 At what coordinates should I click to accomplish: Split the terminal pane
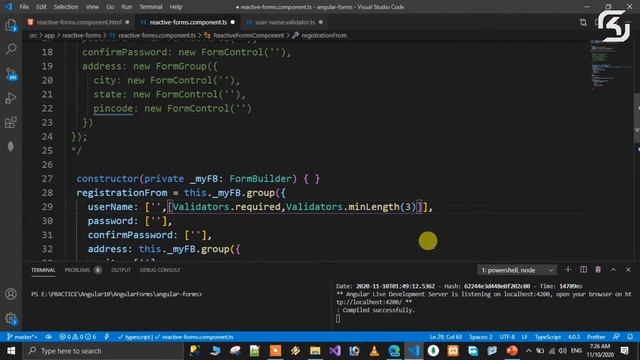point(583,270)
